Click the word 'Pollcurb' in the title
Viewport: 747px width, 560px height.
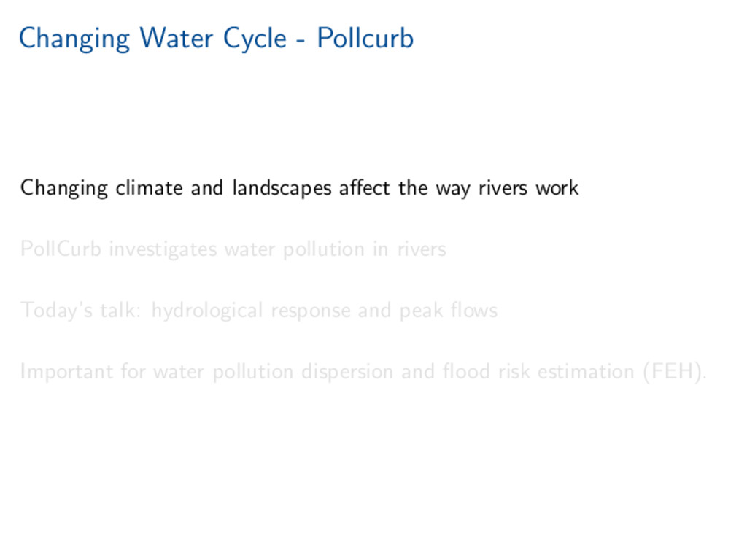(x=365, y=38)
